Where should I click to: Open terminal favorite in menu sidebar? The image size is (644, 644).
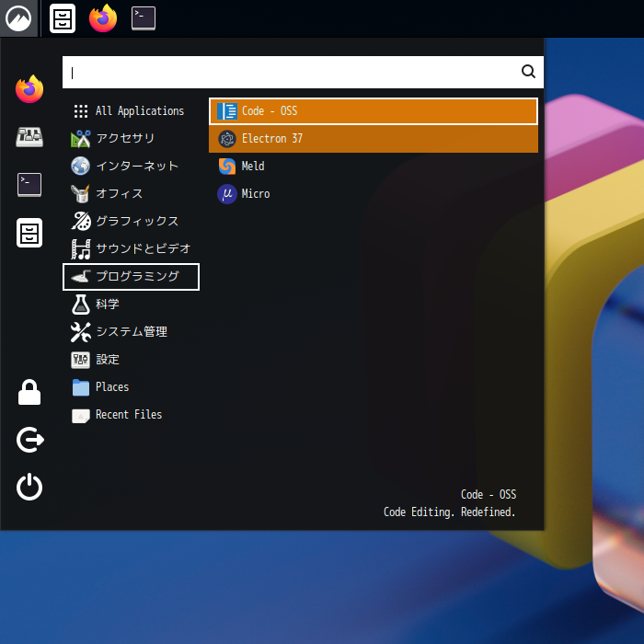(x=29, y=185)
